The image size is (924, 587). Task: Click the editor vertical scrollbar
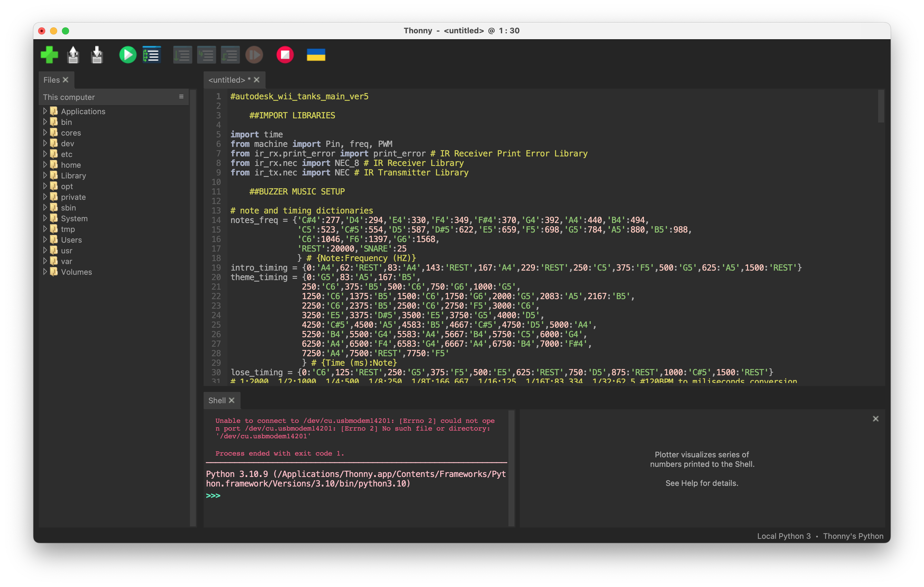881,106
